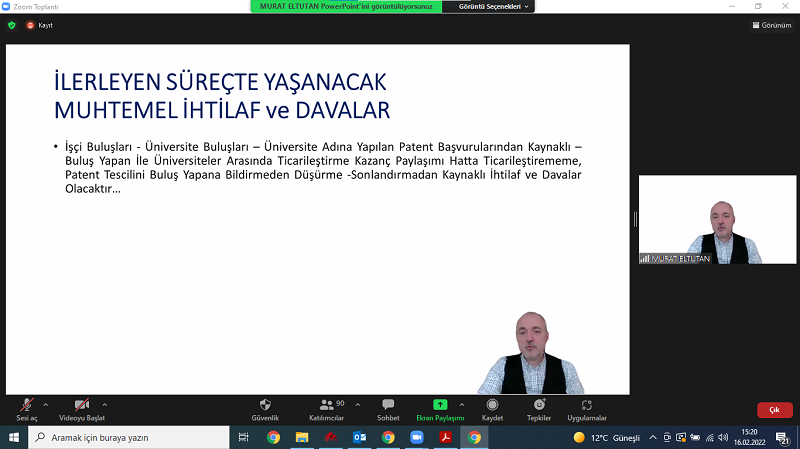800x449 pixels.
Task: Expand video options arrow beside Videoyu Başlat
Action: 105,404
